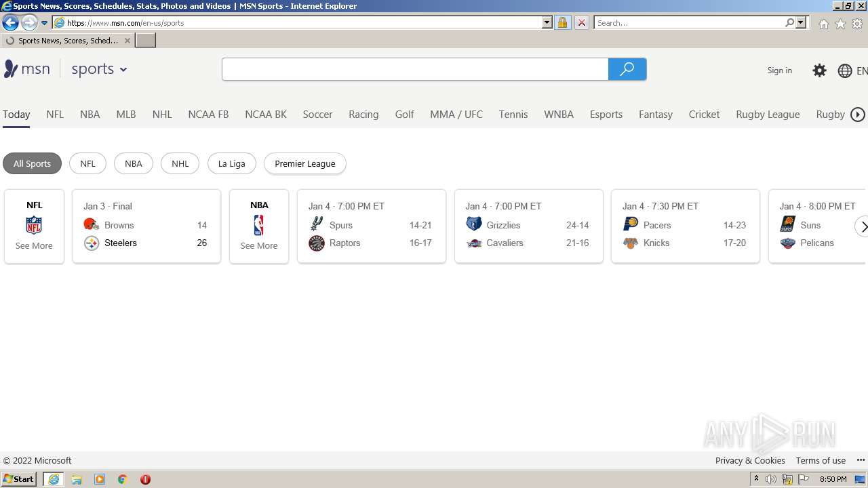This screenshot has width=868, height=488.
Task: Click Internet Explorer taskbar icon
Action: (54, 479)
